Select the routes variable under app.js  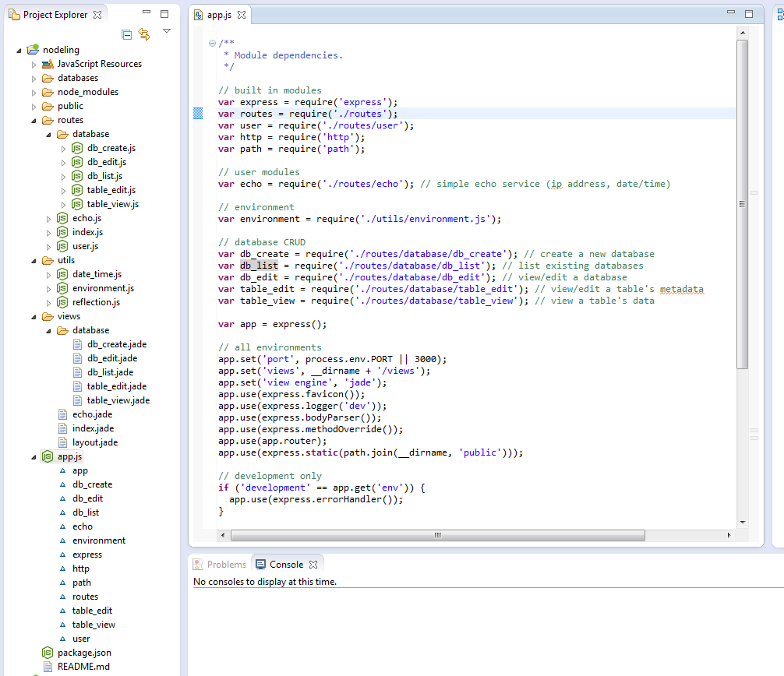(x=85, y=597)
